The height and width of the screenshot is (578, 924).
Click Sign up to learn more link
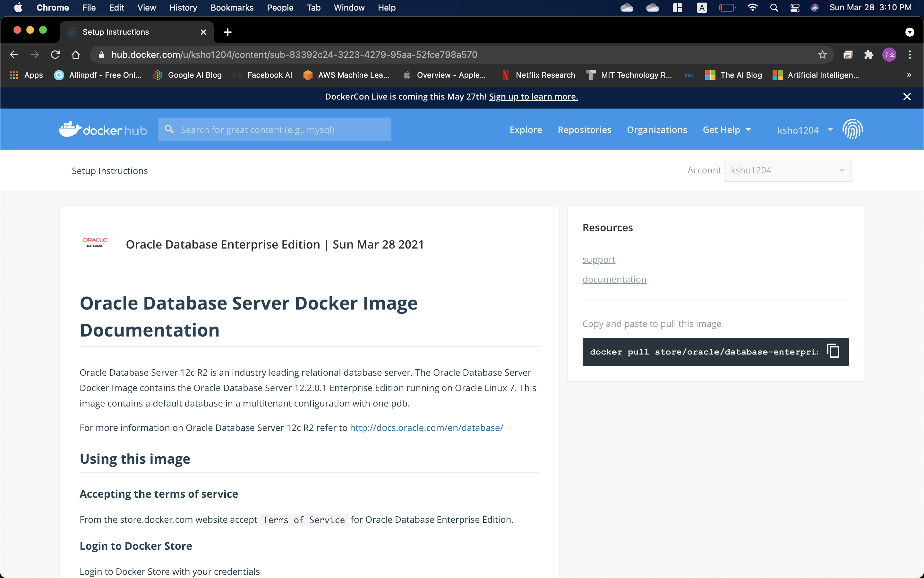pos(534,97)
